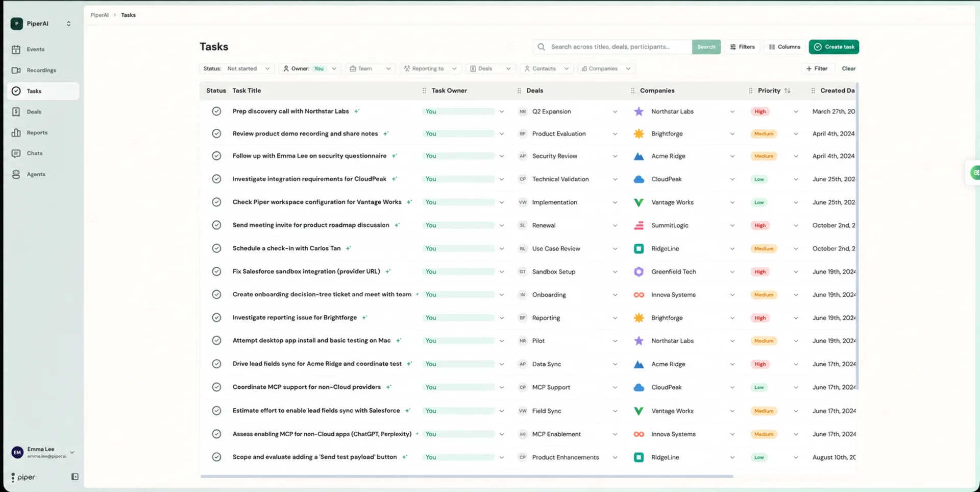Mark Review product demo recording task complete

click(216, 134)
